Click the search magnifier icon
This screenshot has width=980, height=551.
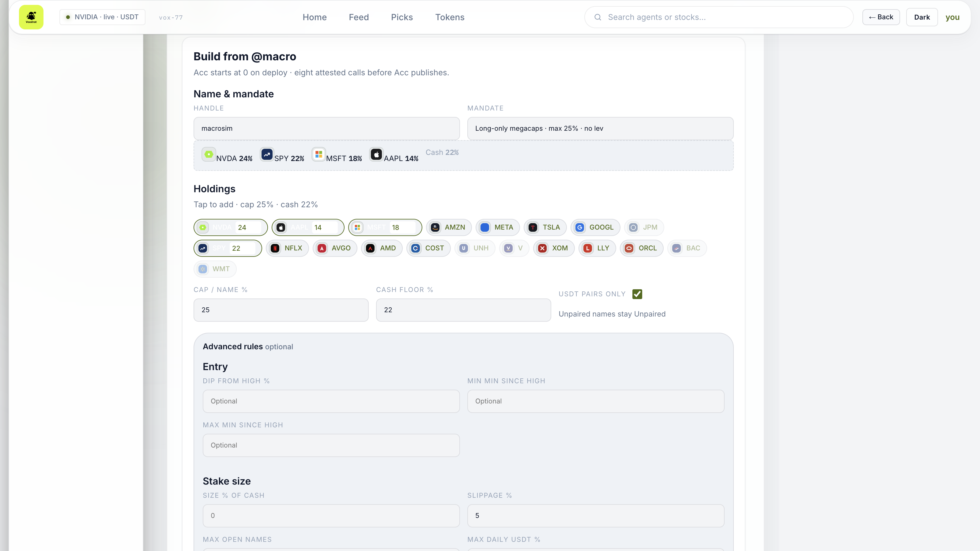(x=598, y=17)
